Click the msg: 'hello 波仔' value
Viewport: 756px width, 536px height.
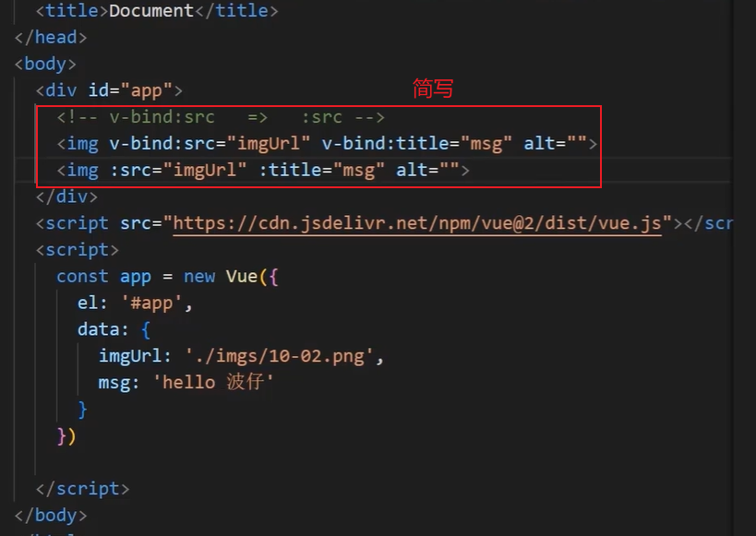coord(213,382)
